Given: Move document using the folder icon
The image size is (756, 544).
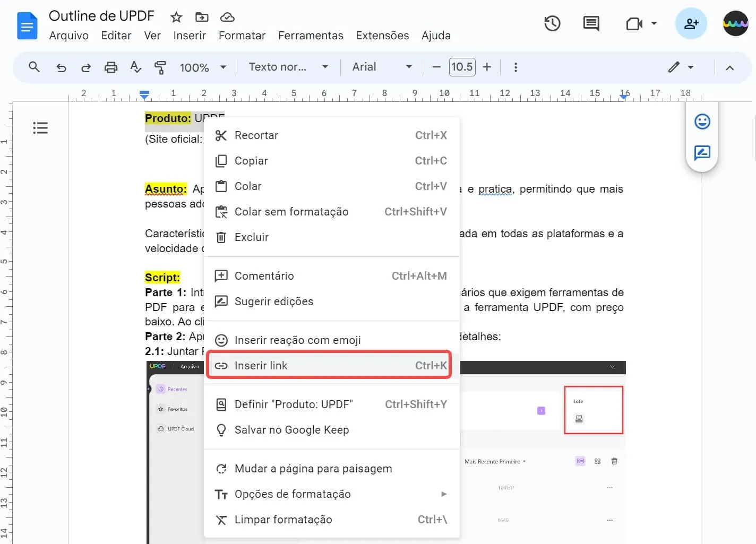Looking at the screenshot, I should [202, 17].
